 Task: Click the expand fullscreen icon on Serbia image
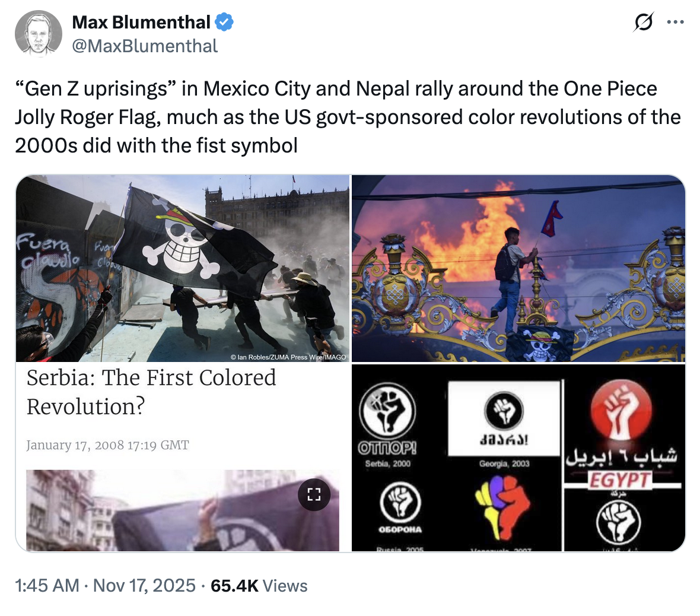pos(315,494)
